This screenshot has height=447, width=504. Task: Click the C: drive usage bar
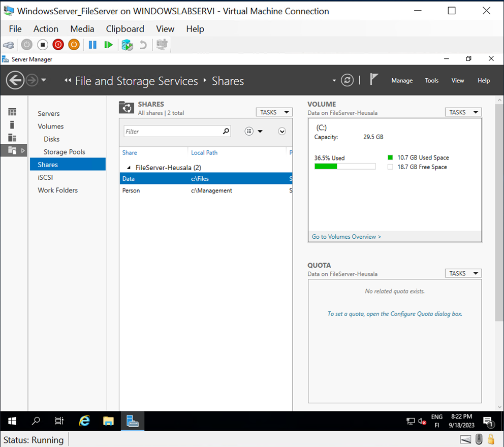(x=345, y=166)
